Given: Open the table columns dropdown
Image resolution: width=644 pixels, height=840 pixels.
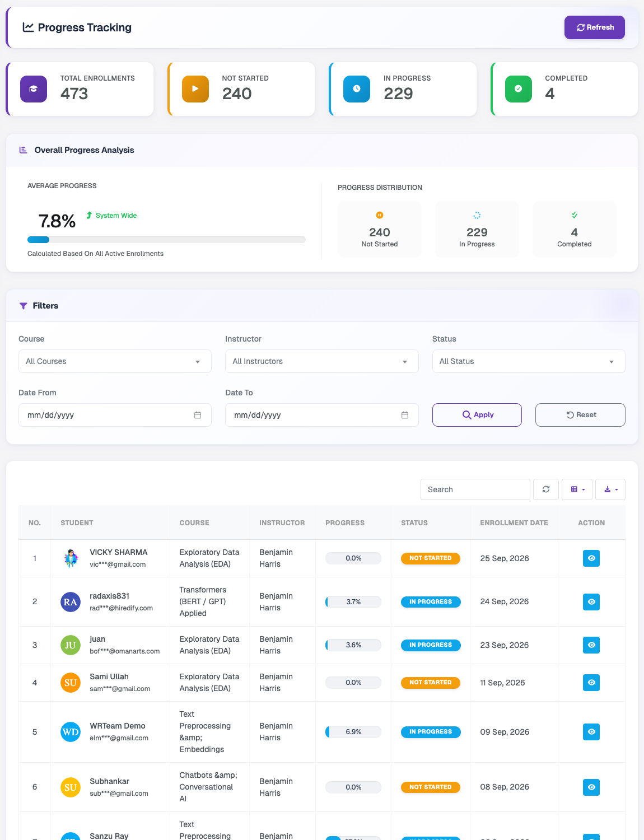Looking at the screenshot, I should pyautogui.click(x=577, y=489).
